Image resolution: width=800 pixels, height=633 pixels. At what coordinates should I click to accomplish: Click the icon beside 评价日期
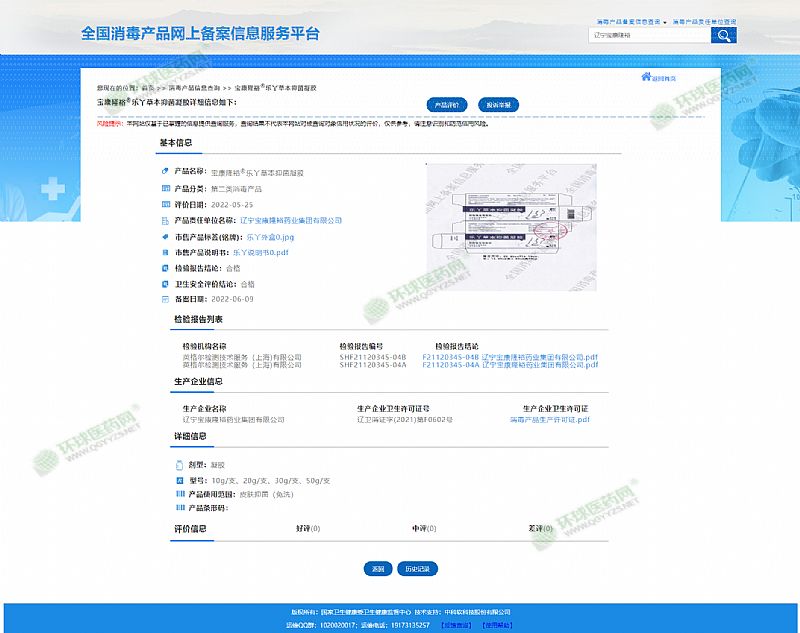coord(165,205)
